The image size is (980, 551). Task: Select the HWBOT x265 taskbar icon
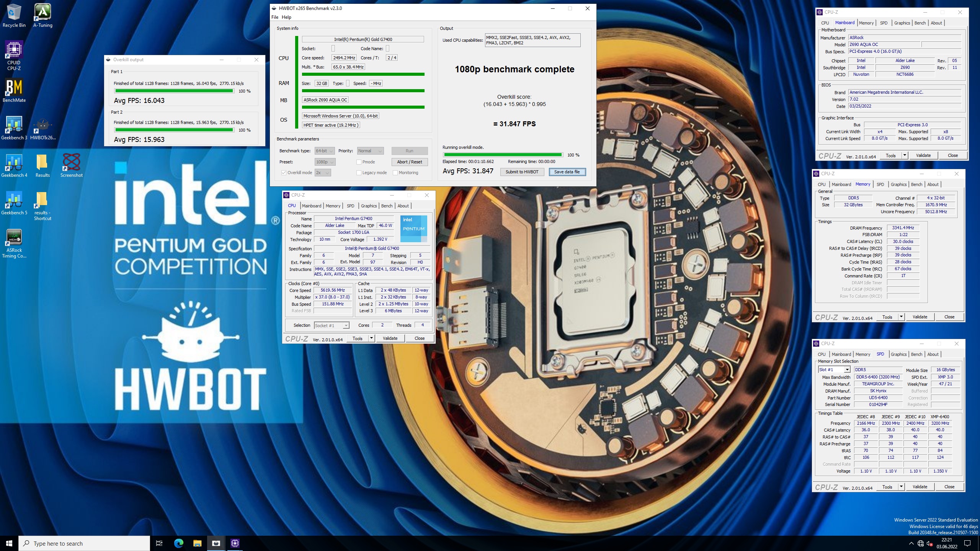pos(216,543)
